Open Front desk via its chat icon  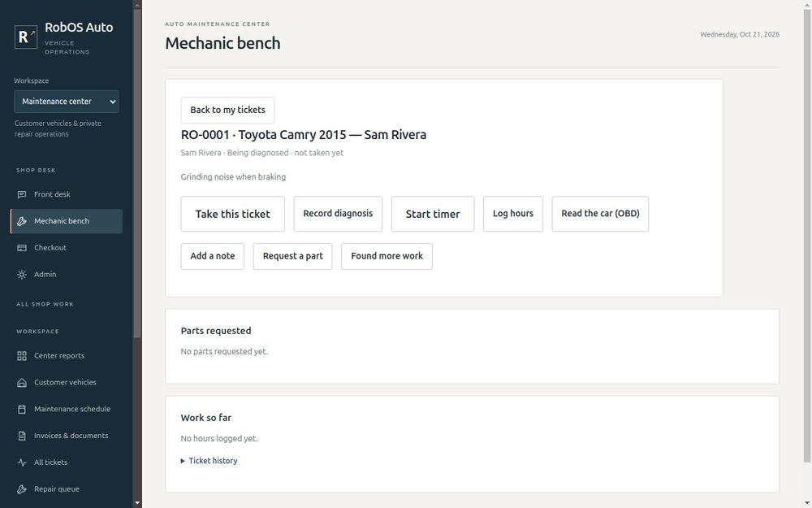click(22, 194)
